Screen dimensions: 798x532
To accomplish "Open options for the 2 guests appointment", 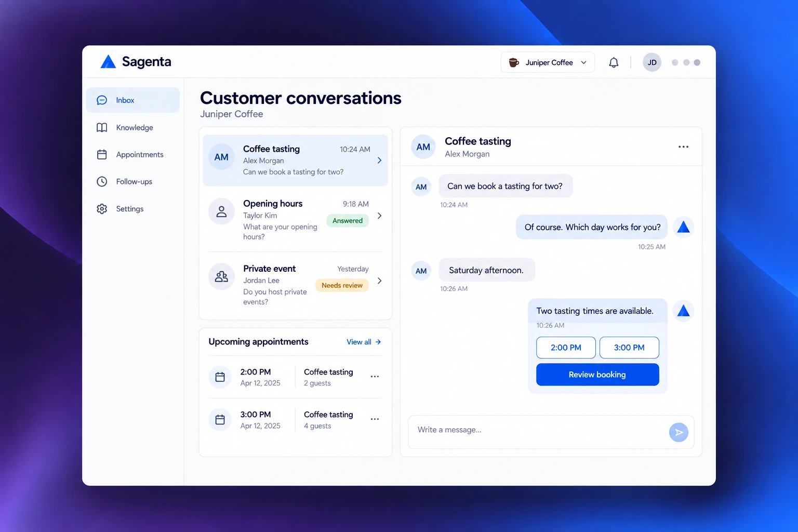I will 375,377.
